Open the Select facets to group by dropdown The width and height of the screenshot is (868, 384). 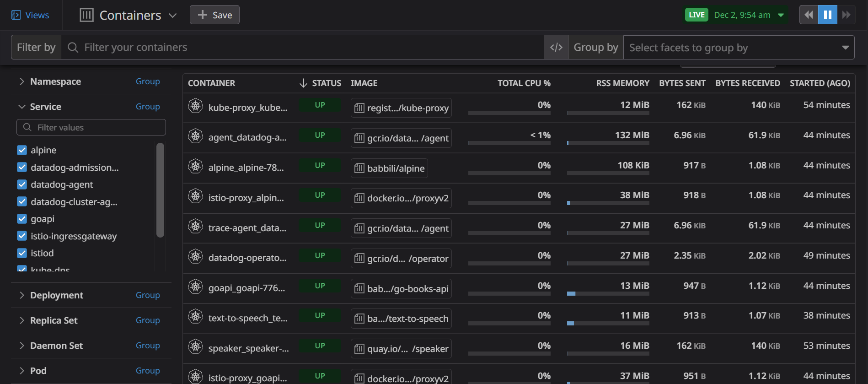(x=739, y=48)
